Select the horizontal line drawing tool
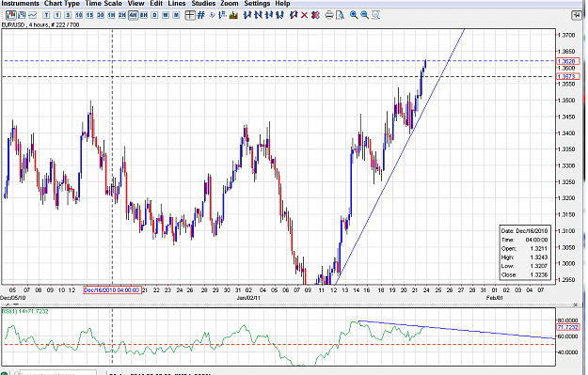588x375 pixels. (x=269, y=15)
